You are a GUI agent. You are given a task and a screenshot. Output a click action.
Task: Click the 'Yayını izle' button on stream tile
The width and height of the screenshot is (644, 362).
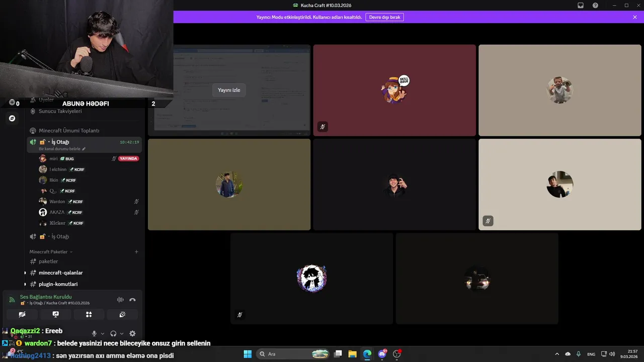pyautogui.click(x=229, y=90)
